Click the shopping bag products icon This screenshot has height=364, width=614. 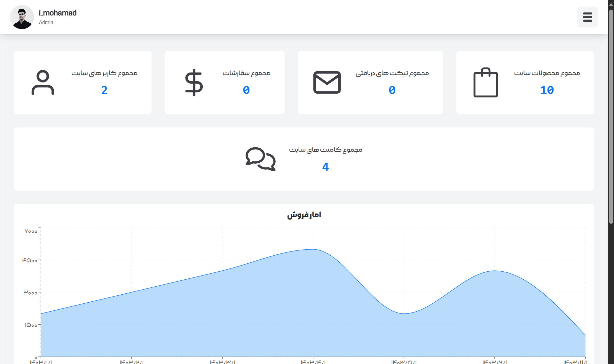pyautogui.click(x=485, y=82)
